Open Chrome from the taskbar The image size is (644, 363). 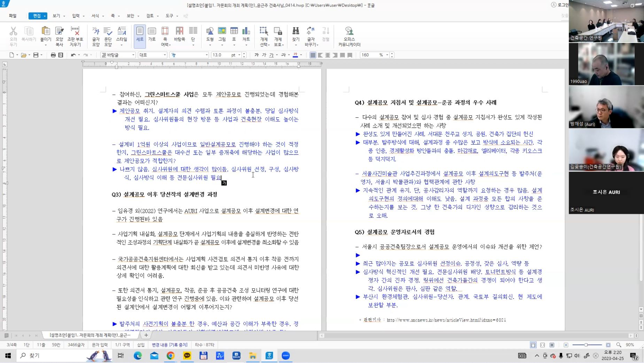pos(170,356)
